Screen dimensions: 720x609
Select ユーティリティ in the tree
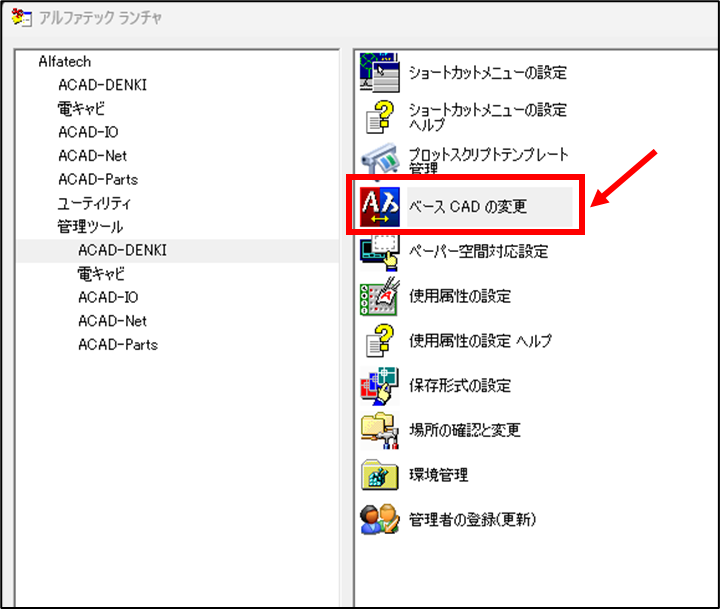pos(94,203)
